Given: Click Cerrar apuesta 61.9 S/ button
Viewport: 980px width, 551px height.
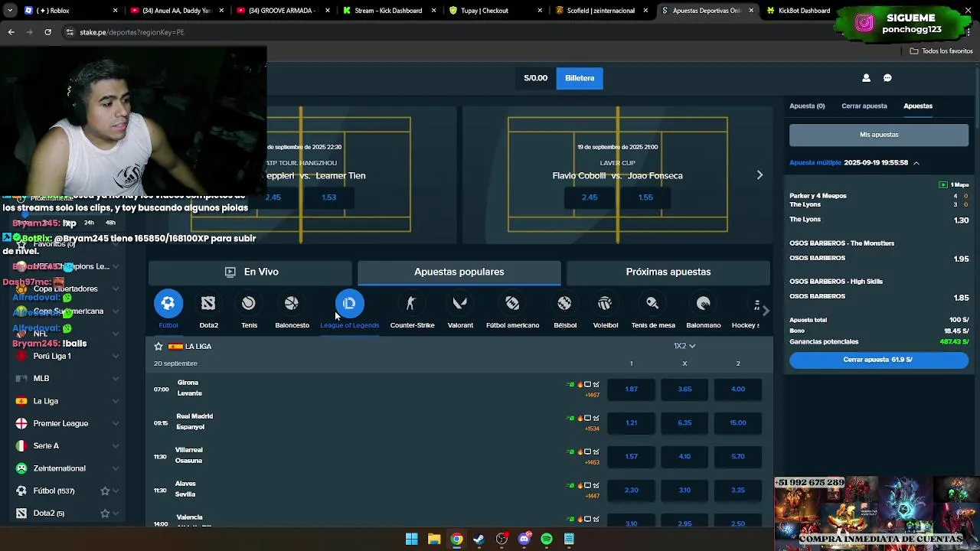Looking at the screenshot, I should tap(879, 360).
